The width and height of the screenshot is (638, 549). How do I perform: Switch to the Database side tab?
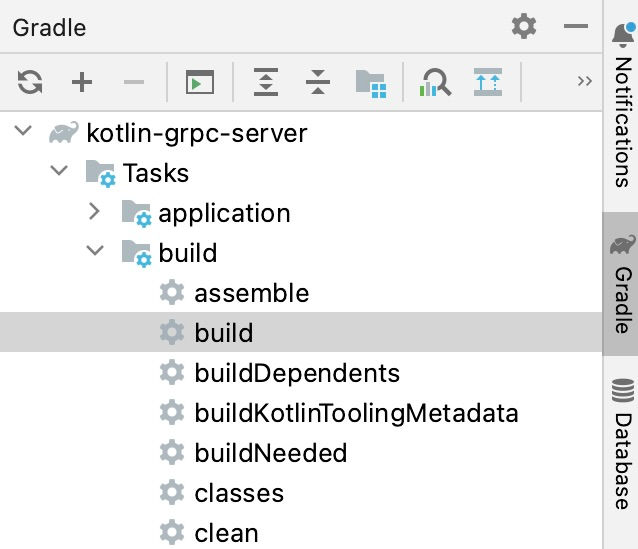(x=623, y=444)
